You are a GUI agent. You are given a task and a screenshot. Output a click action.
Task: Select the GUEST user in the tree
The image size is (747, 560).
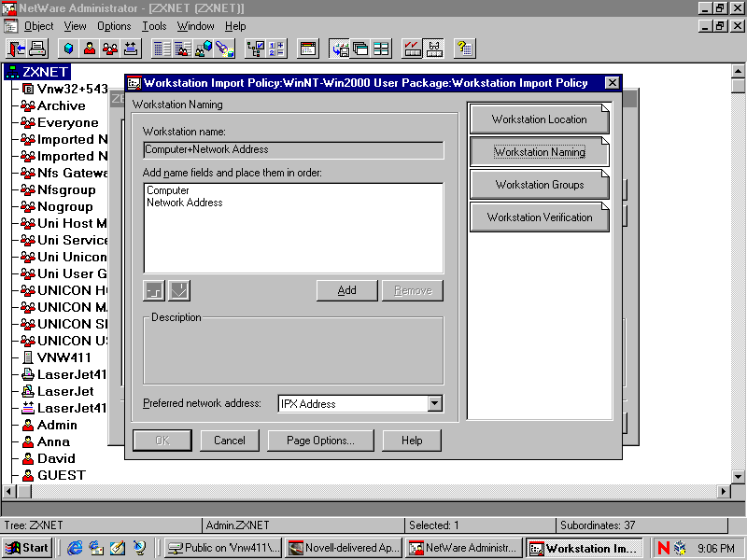(x=62, y=475)
